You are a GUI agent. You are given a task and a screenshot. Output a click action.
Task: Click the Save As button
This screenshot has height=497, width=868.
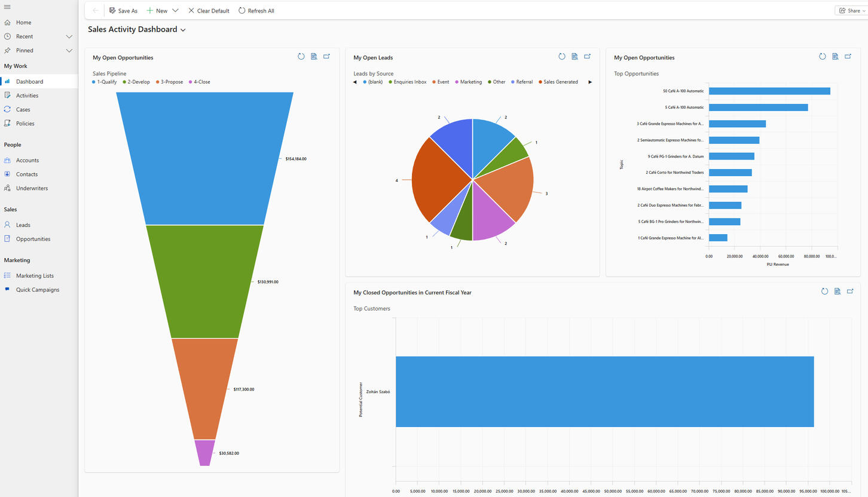(x=123, y=10)
